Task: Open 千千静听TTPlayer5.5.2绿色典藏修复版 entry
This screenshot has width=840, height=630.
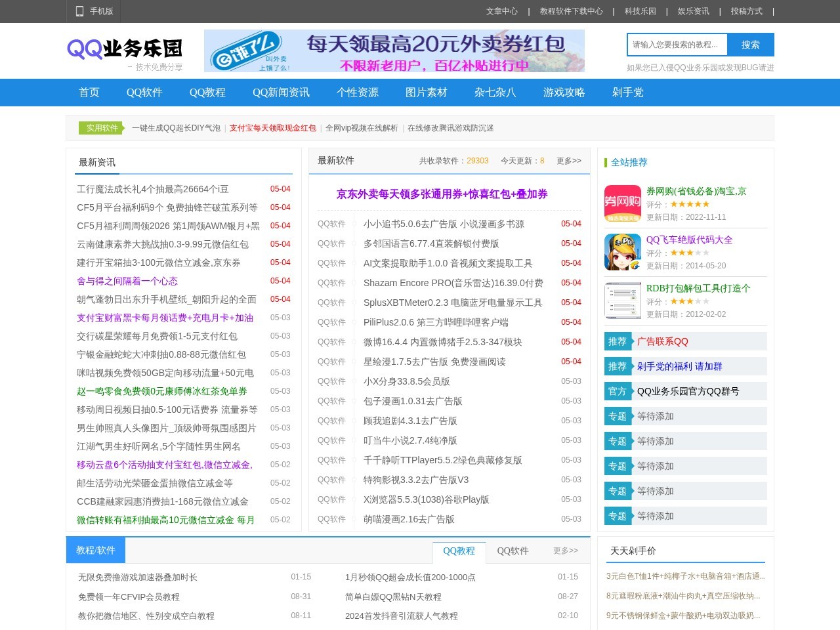Action: click(443, 460)
